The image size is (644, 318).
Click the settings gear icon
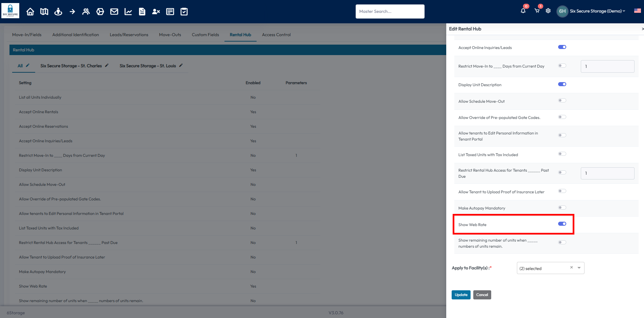tap(548, 11)
